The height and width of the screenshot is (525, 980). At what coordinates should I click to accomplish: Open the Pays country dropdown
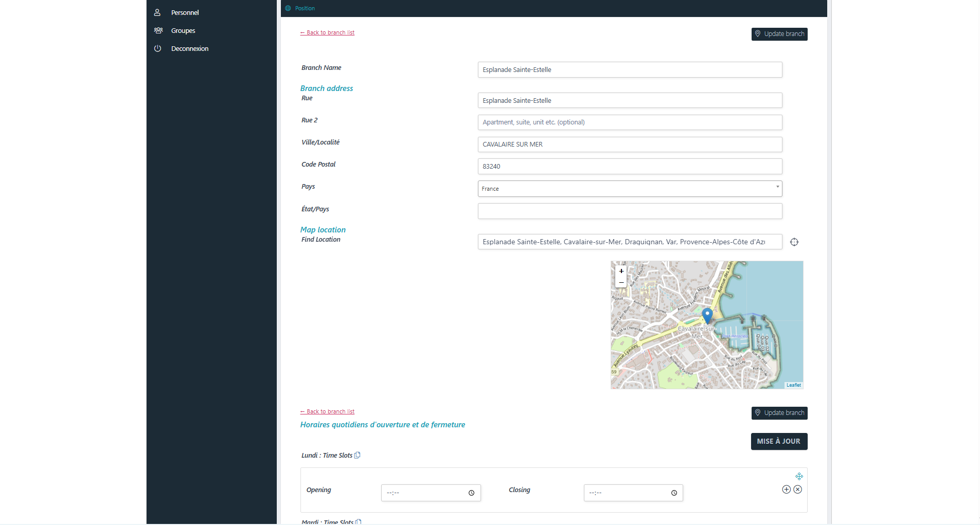[777, 189]
